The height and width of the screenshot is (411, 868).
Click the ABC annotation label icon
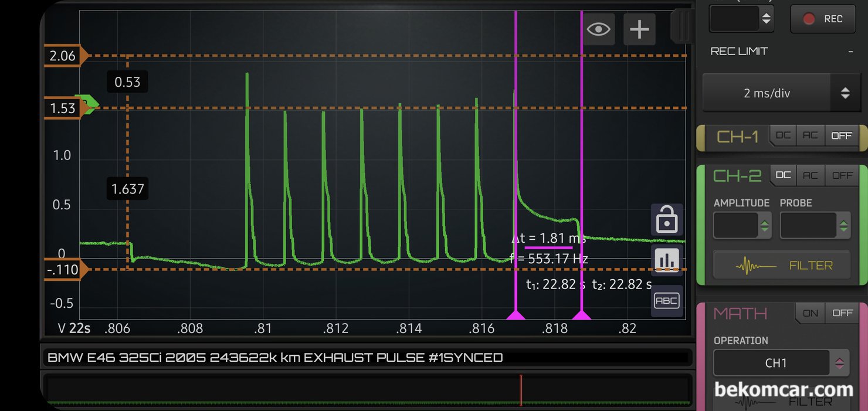(x=666, y=301)
